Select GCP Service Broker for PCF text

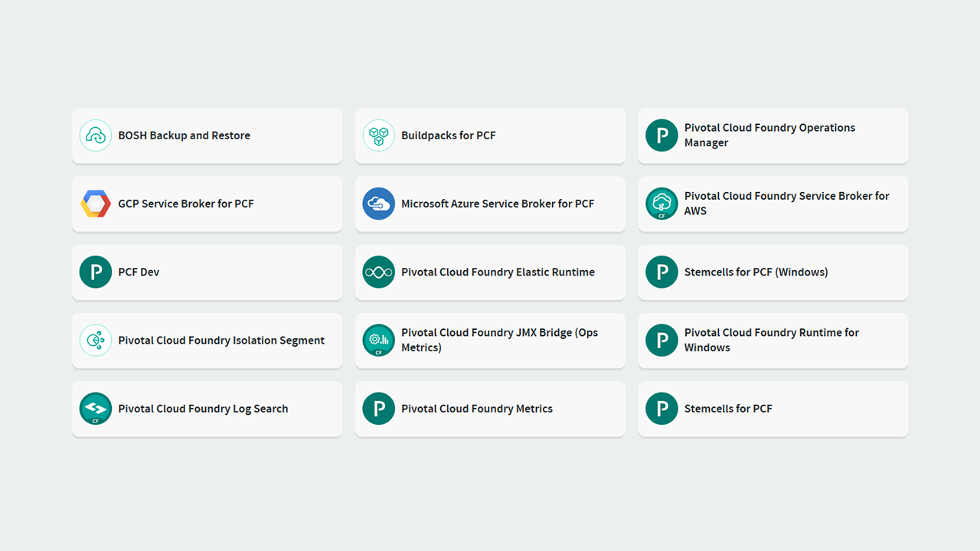tap(186, 204)
